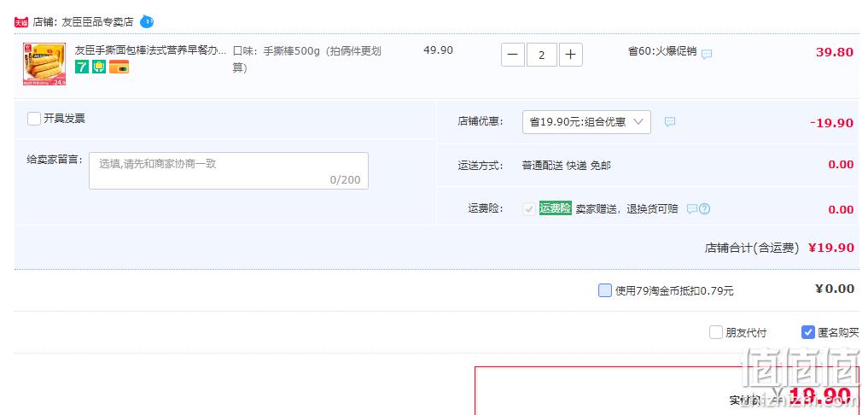Click the 普通配送 快递 免邮 shipping text
Viewport: 868px width, 415px height.
coord(567,165)
